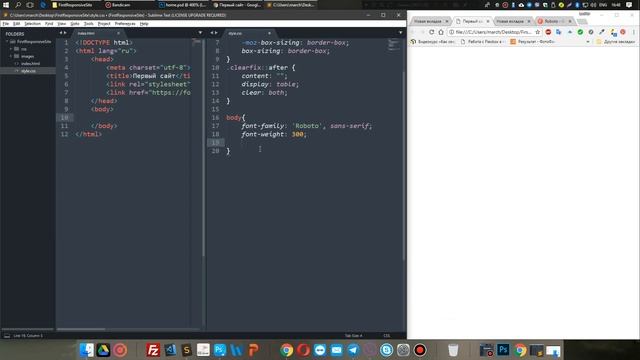Reload the page in Chrome
Image resolution: width=640 pixels, height=360 pixels.
[x=431, y=32]
